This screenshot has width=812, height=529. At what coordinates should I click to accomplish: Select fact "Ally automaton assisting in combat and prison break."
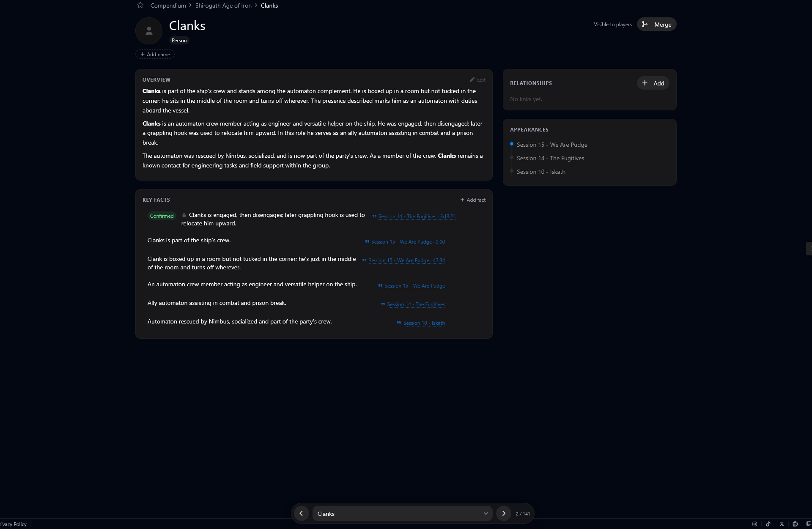tap(217, 303)
